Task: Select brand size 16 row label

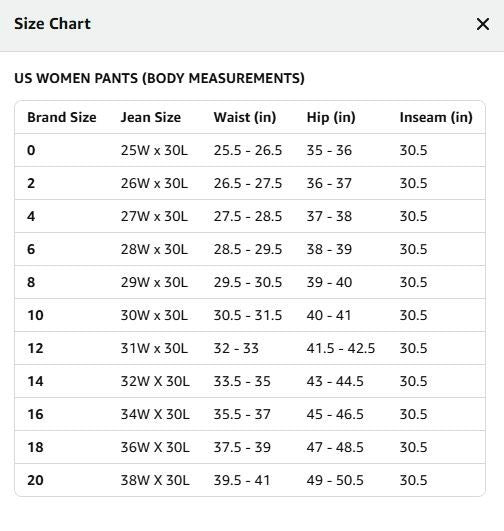Action: click(35, 414)
